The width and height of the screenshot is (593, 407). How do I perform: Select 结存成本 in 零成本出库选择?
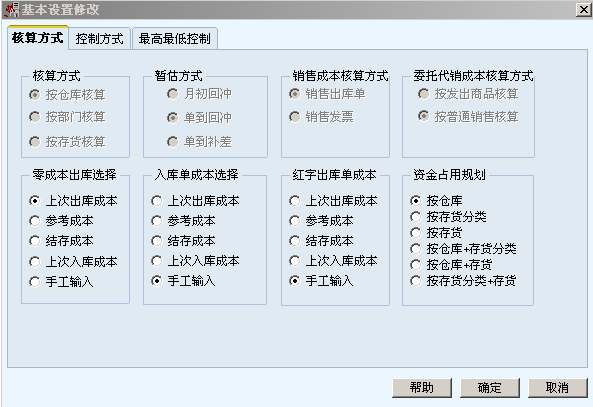point(62,241)
